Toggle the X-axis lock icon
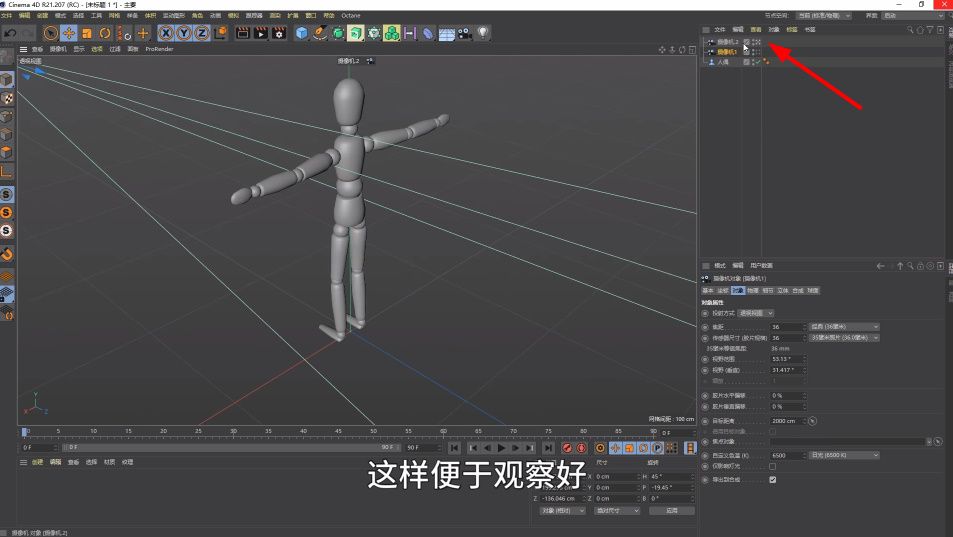The image size is (953, 537). [x=167, y=34]
